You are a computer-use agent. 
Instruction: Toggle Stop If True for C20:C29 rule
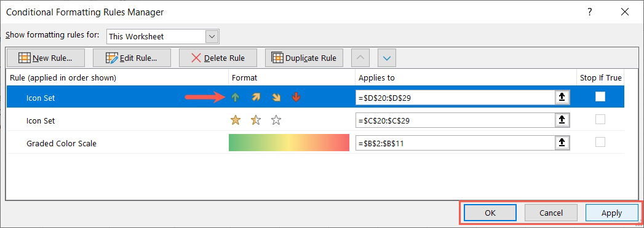[600, 119]
